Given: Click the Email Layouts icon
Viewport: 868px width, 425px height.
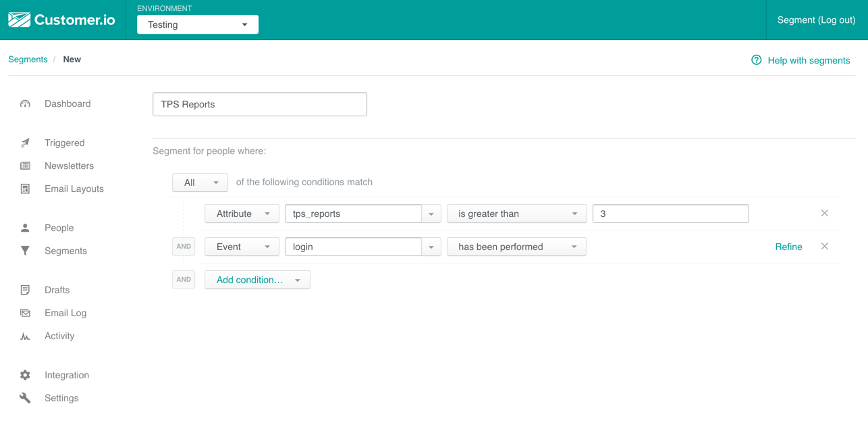Looking at the screenshot, I should pos(25,189).
